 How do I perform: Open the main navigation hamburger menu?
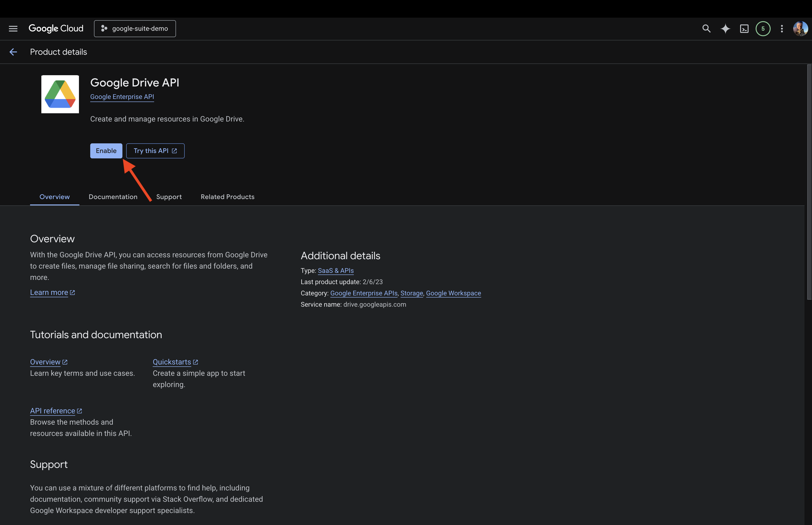point(13,29)
